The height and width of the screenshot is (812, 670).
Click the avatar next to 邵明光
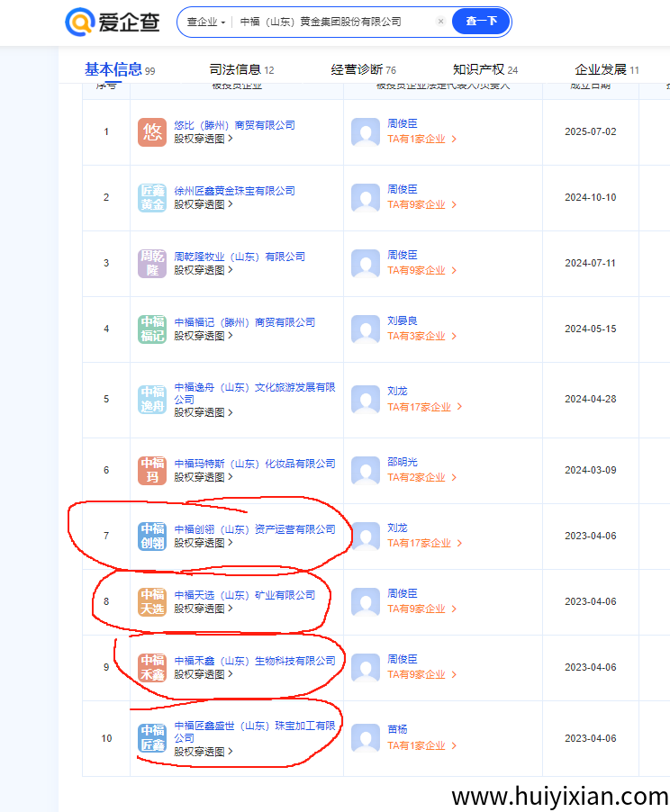pyautogui.click(x=366, y=471)
